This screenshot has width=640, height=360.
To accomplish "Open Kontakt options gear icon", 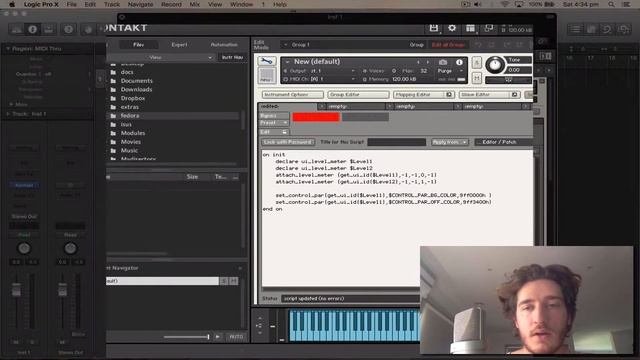I will tap(452, 28).
